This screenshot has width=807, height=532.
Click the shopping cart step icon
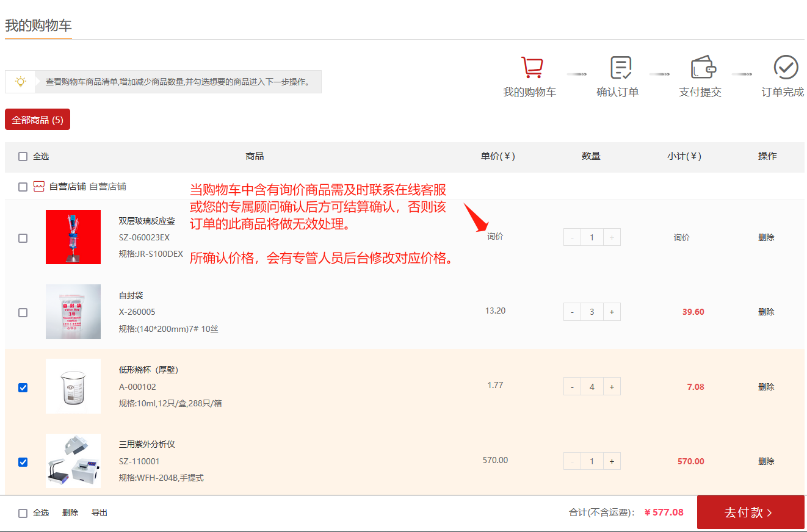pyautogui.click(x=531, y=67)
